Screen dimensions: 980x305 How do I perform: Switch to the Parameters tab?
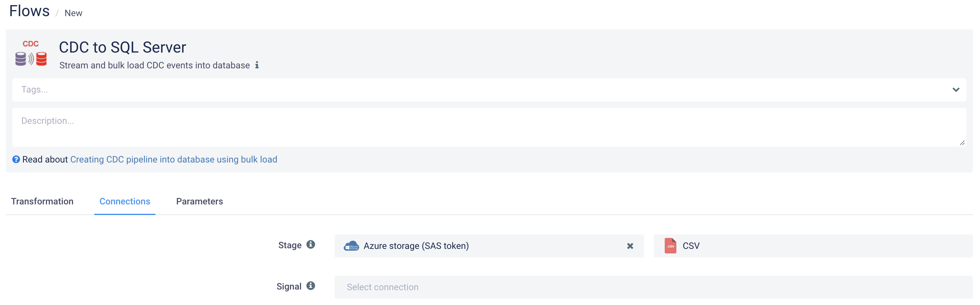click(199, 201)
